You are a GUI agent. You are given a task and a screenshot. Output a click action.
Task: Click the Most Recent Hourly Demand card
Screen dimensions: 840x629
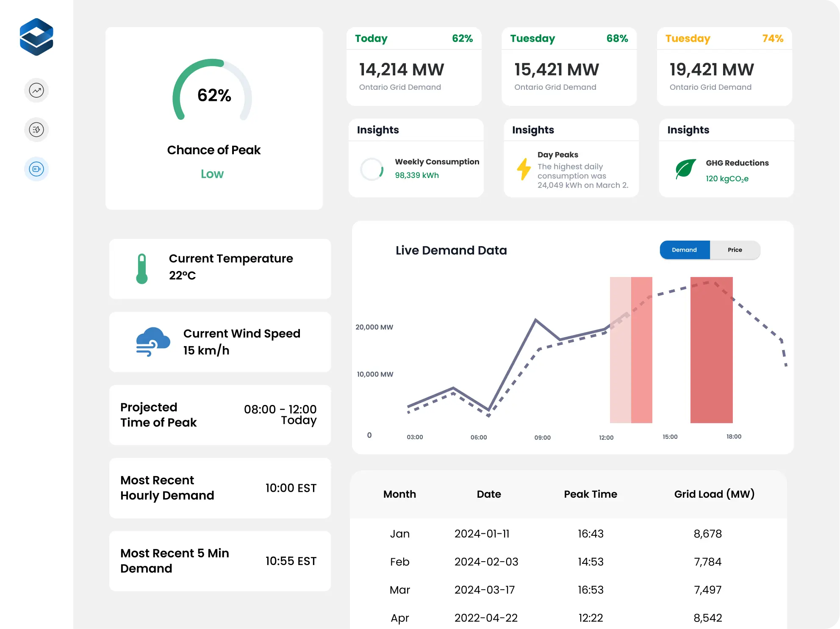pyautogui.click(x=220, y=488)
